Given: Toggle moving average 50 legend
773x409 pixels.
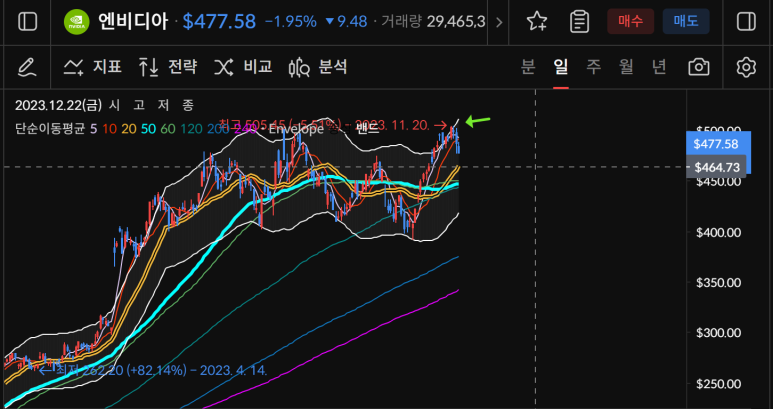Looking at the screenshot, I should click(x=148, y=129).
